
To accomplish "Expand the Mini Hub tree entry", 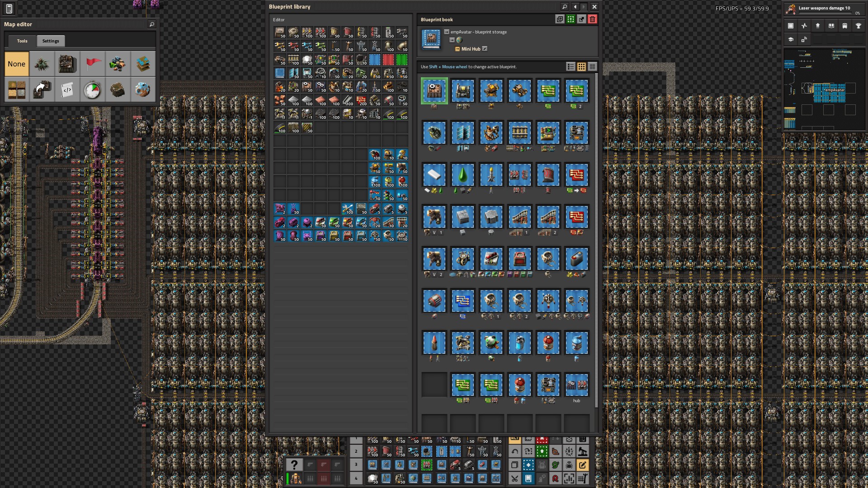I will pos(457,49).
